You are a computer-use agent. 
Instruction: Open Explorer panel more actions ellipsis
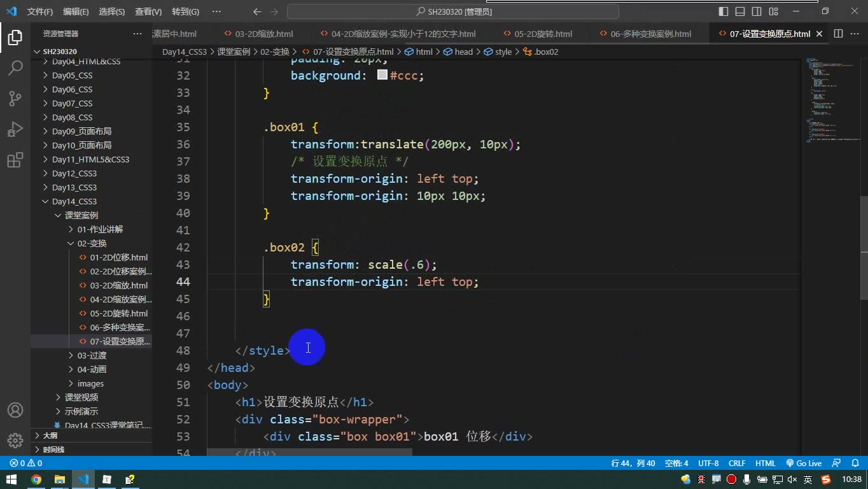137,34
